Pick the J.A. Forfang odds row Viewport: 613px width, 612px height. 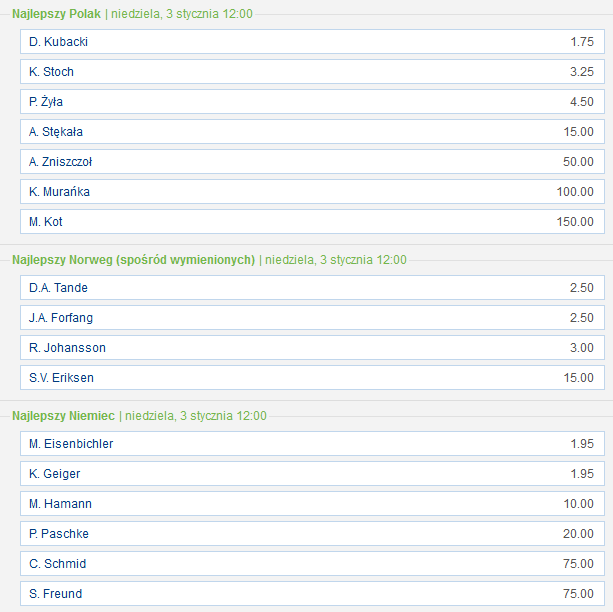[312, 318]
